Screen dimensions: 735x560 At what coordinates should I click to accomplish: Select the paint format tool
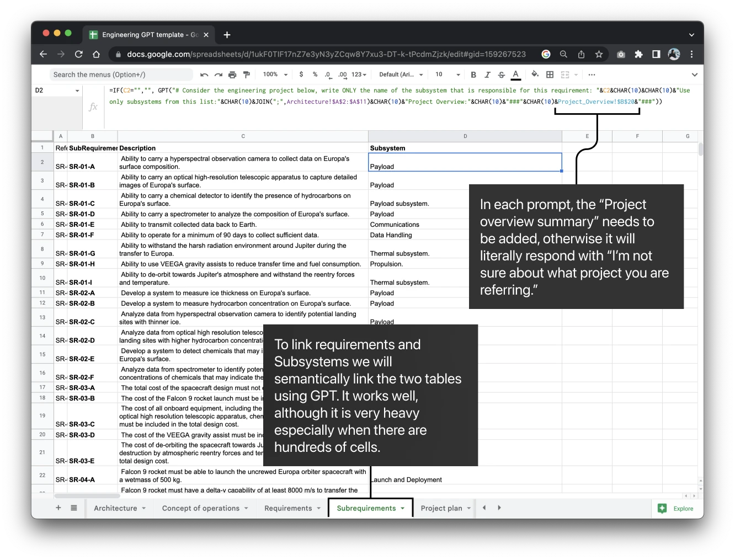(247, 74)
